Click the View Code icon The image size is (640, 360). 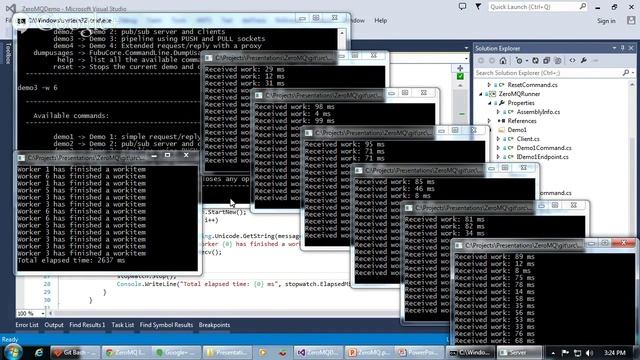(572, 60)
